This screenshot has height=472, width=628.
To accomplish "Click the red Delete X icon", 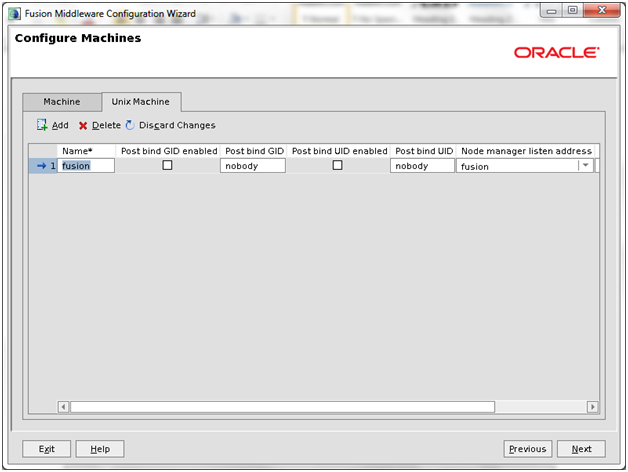I will (x=83, y=126).
